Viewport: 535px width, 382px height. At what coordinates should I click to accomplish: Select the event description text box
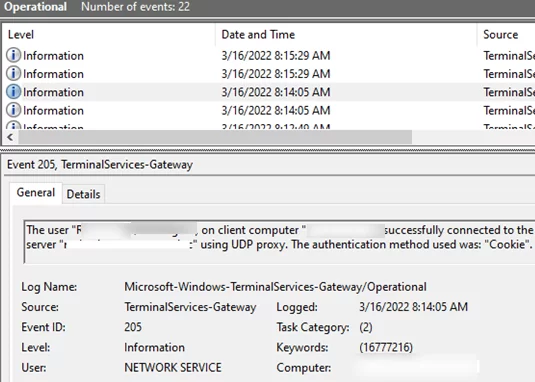279,241
